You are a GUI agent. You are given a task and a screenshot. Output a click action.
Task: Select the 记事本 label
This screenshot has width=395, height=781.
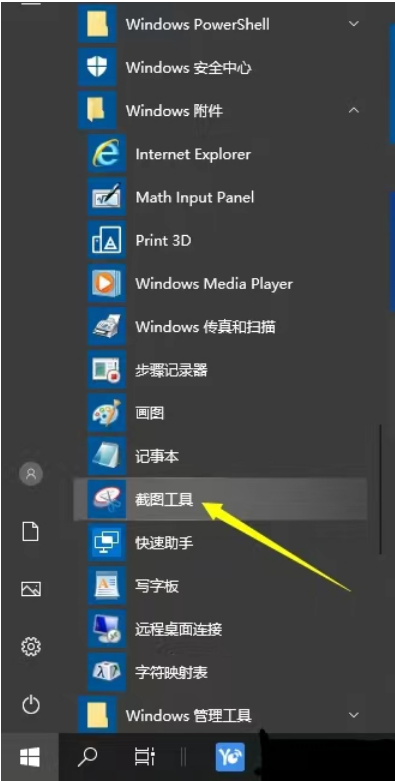(156, 456)
